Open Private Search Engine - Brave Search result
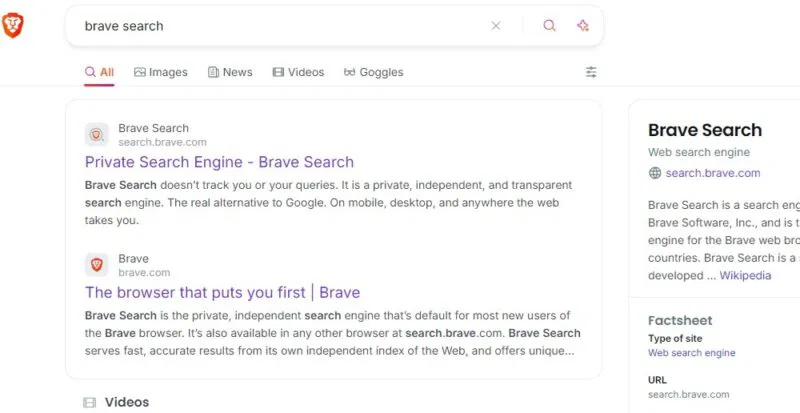Image resolution: width=800 pixels, height=413 pixels. click(219, 162)
